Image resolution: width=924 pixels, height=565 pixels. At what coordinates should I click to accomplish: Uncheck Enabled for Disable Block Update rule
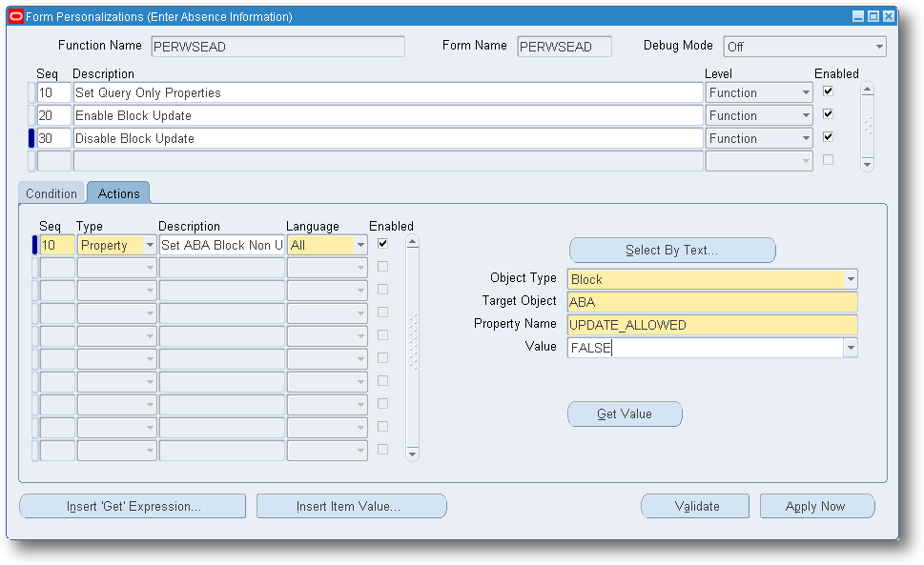click(x=828, y=137)
